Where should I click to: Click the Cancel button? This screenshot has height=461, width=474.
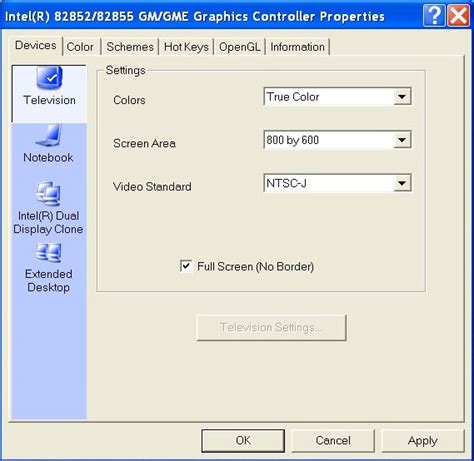tap(333, 440)
